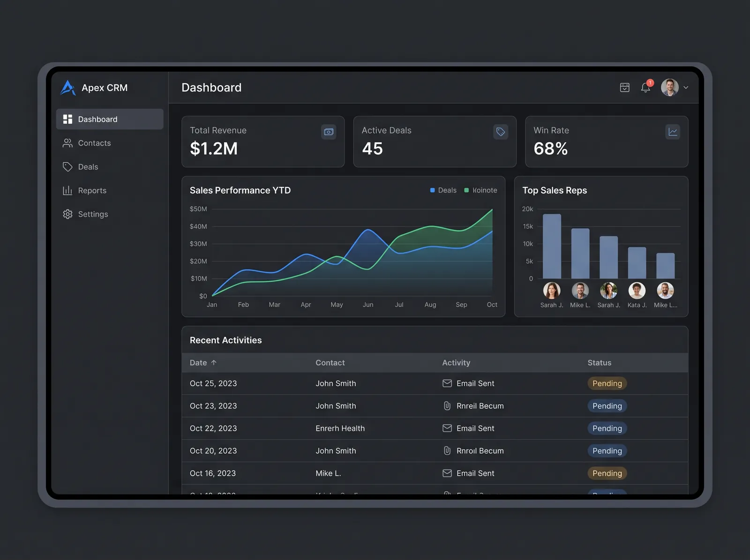Viewport: 750px width, 560px height.
Task: Click Pending badge for Oct 22, 2023
Action: coord(607,428)
